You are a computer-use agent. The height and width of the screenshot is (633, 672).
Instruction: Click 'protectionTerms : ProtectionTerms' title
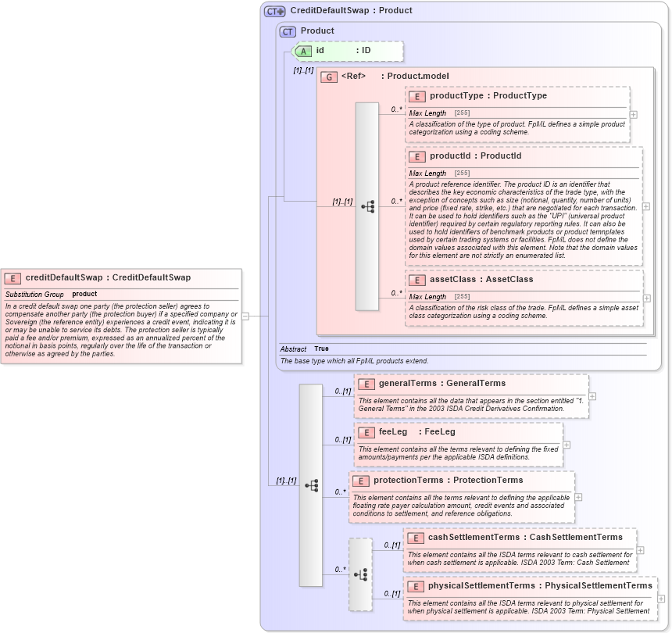[x=449, y=481]
